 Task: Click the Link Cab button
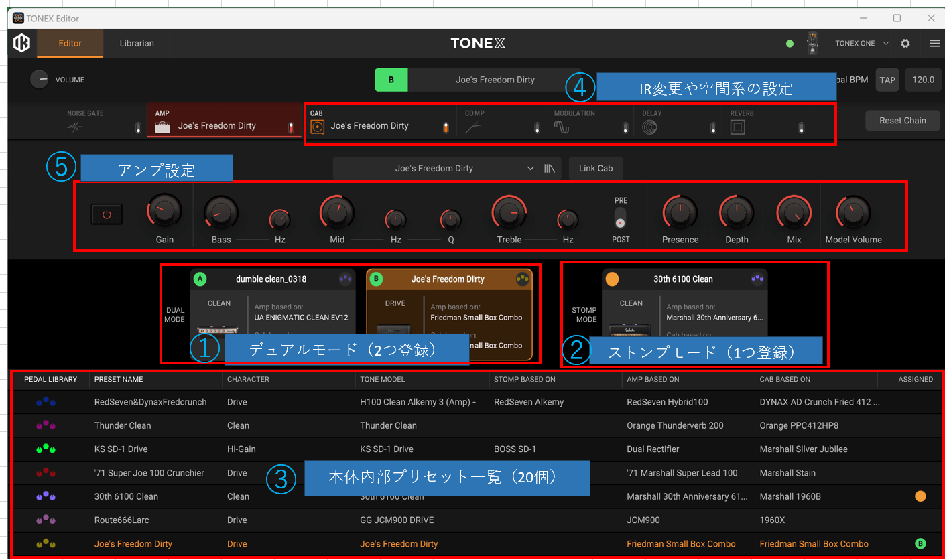(596, 169)
